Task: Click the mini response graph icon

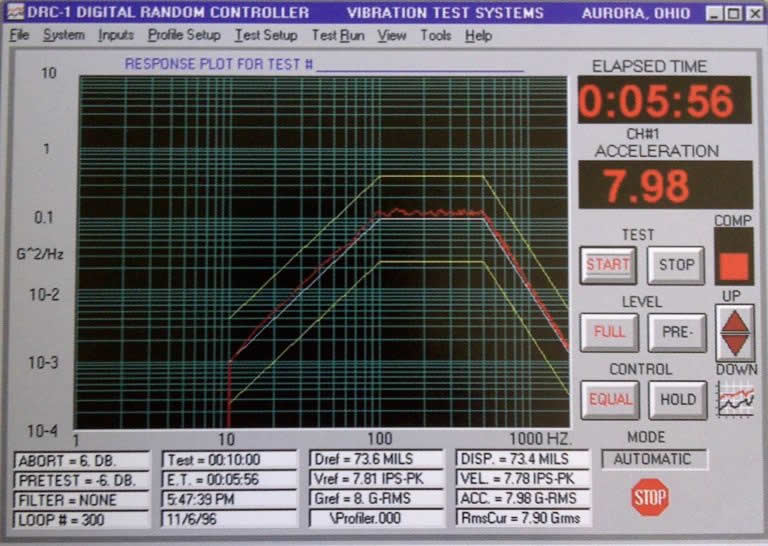Action: (735, 400)
